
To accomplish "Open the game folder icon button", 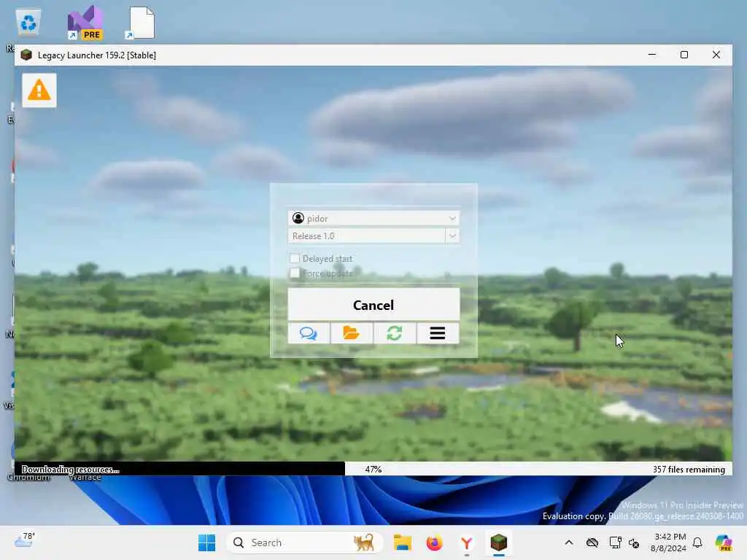I will [351, 332].
